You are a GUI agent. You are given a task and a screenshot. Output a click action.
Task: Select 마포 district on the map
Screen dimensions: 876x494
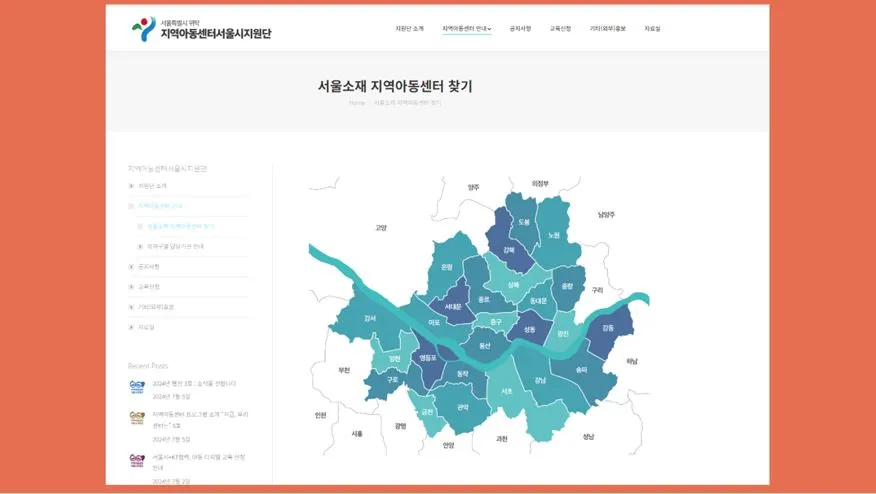click(434, 322)
